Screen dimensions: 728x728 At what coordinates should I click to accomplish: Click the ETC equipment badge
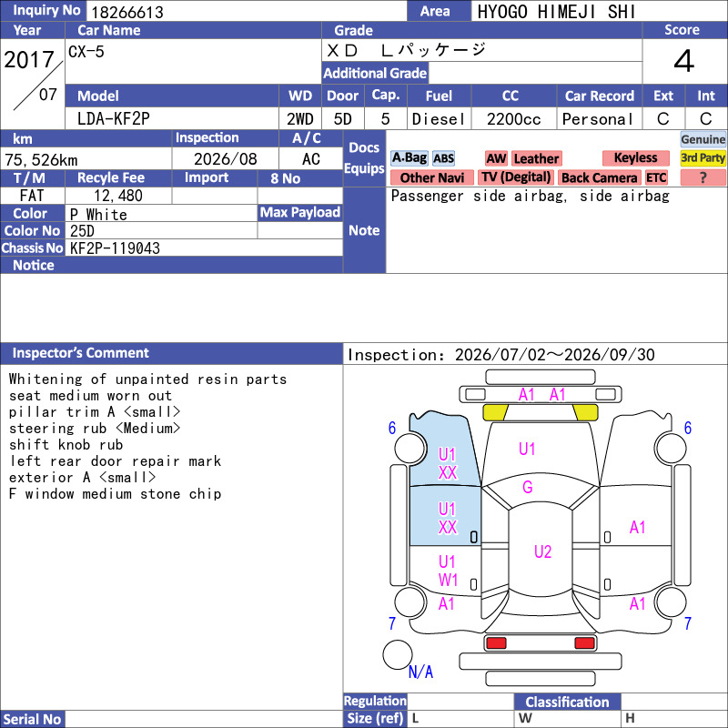click(656, 177)
